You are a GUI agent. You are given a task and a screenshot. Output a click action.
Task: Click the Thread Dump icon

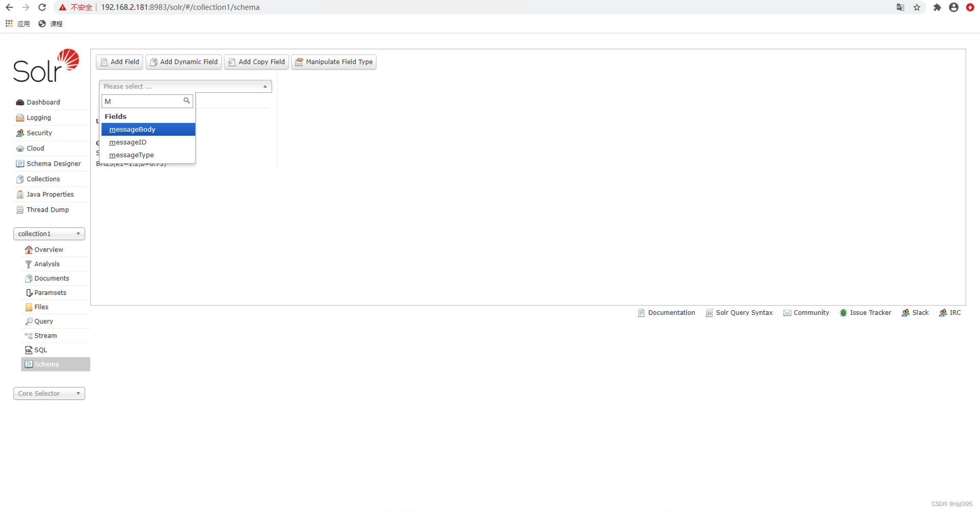click(x=20, y=210)
